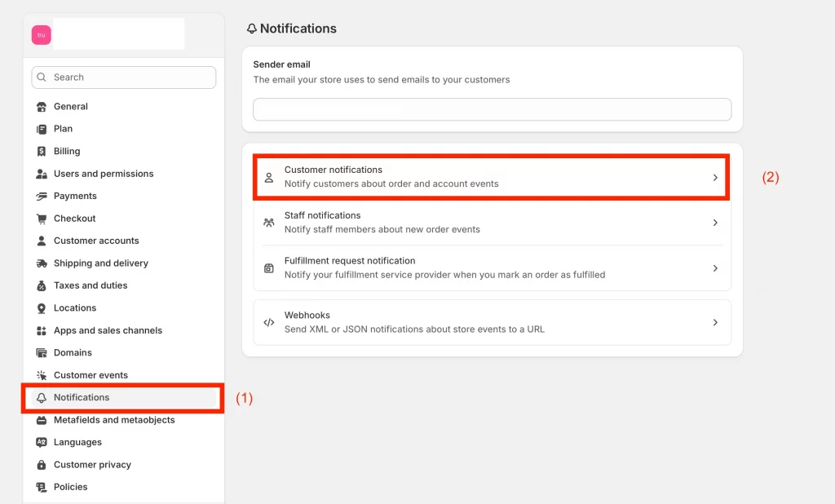
Task: Click the settings Search box
Action: click(x=124, y=77)
